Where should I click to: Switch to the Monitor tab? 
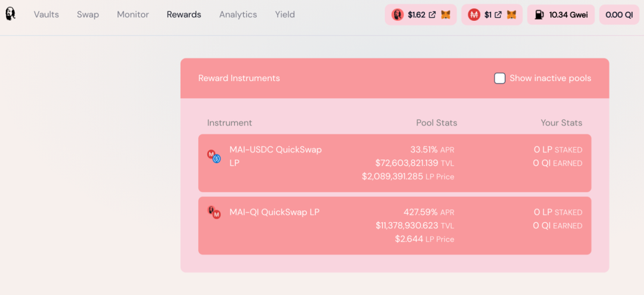133,15
